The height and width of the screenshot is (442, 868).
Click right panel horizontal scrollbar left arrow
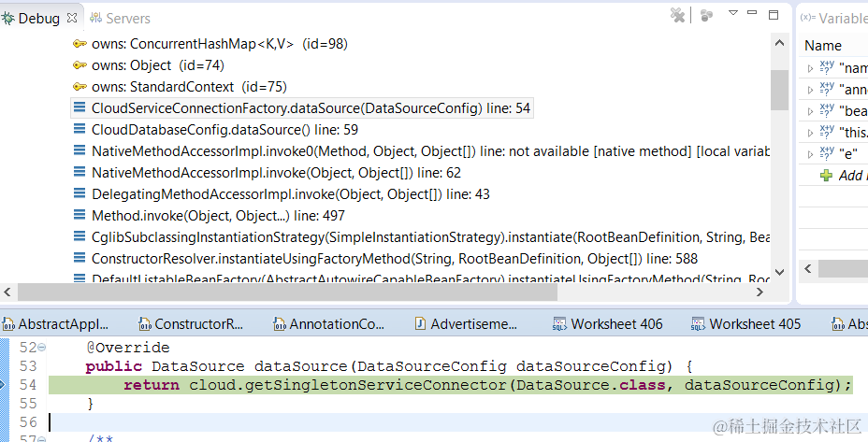(x=807, y=269)
